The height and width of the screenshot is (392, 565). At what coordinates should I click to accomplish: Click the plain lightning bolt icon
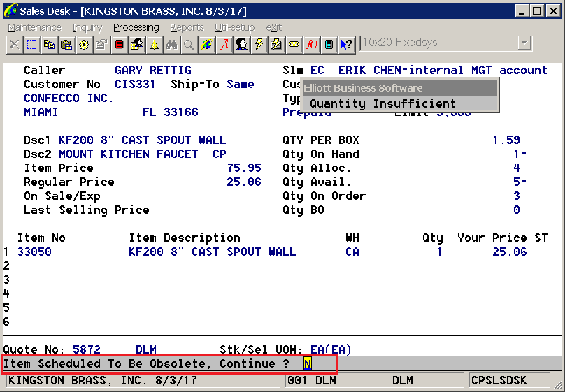pyautogui.click(x=259, y=45)
